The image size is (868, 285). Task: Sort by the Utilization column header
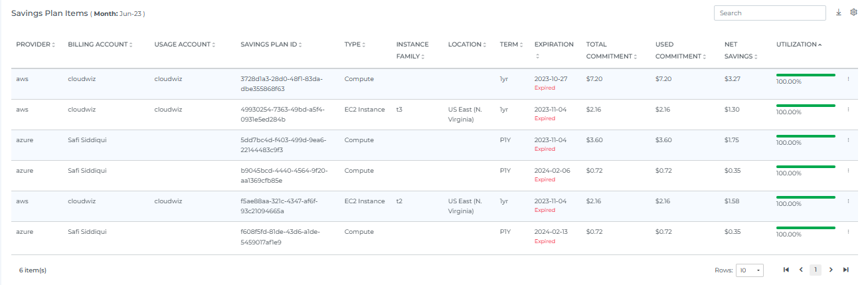[798, 45]
